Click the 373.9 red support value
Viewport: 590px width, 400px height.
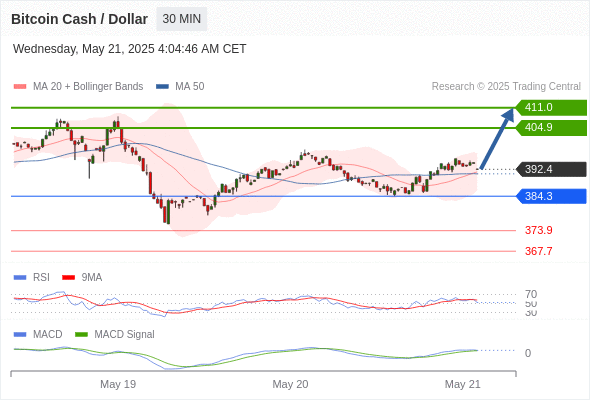(538, 230)
